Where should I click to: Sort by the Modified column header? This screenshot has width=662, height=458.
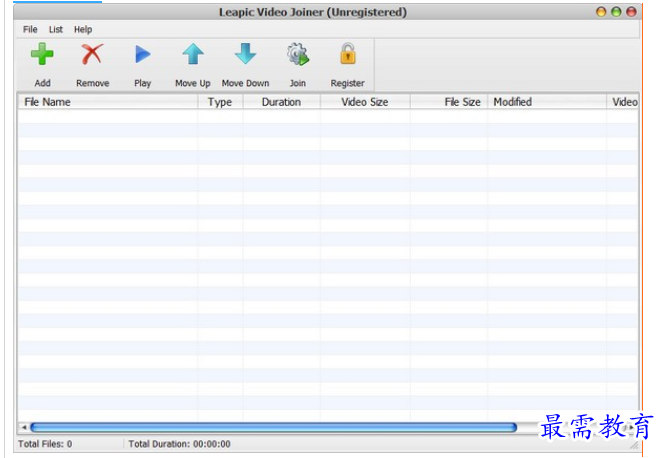[x=547, y=102]
